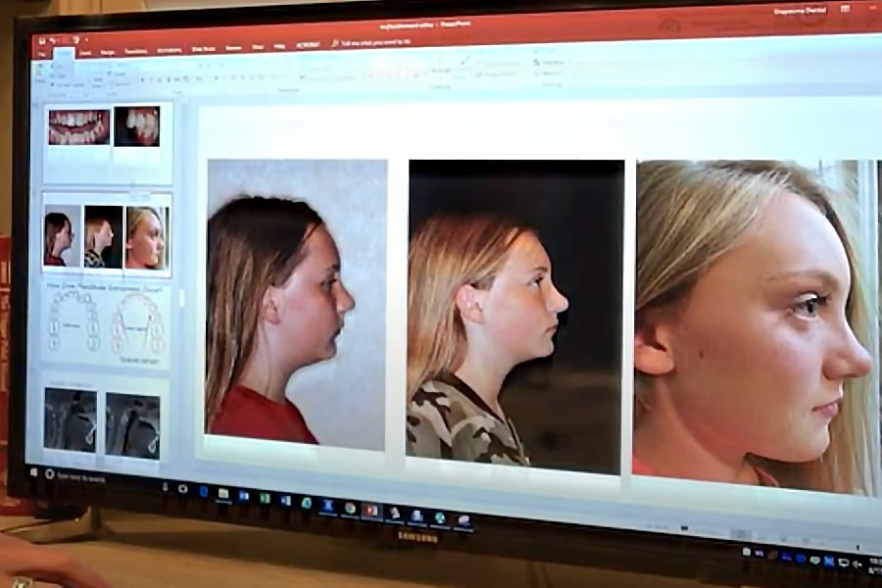Viewport: 882px width, 588px height.
Task: Open the Review ribbon tab
Action: tap(233, 48)
